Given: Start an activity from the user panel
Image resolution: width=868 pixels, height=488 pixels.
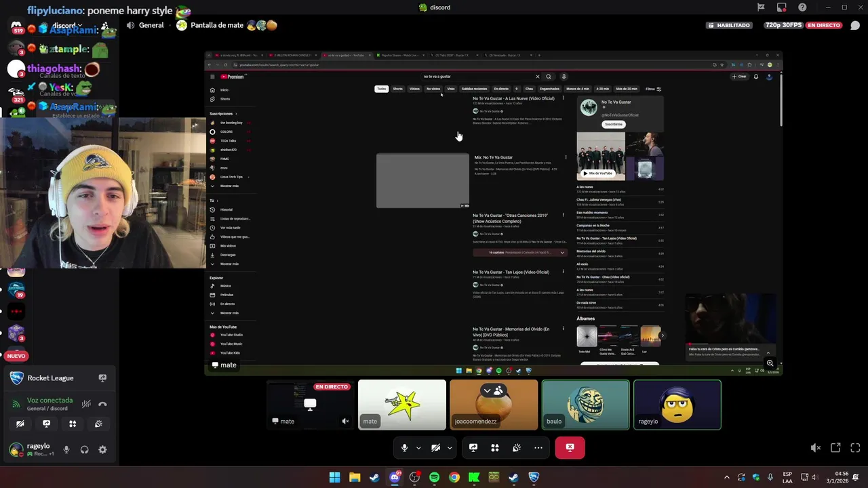Looking at the screenshot, I should click(73, 424).
